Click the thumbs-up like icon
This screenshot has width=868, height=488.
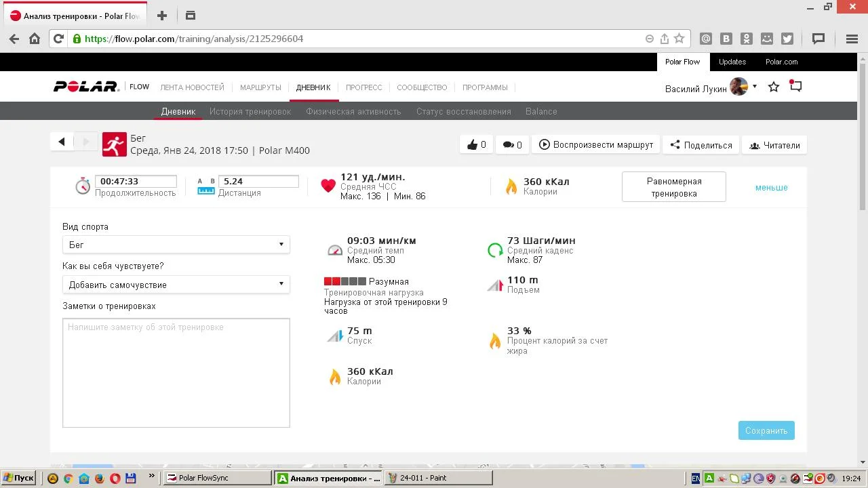pos(472,144)
